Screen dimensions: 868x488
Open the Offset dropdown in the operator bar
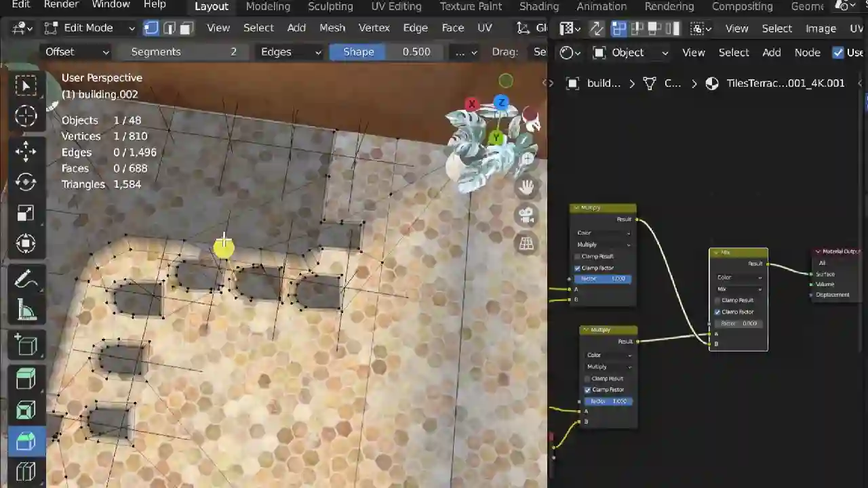pyautogui.click(x=77, y=52)
